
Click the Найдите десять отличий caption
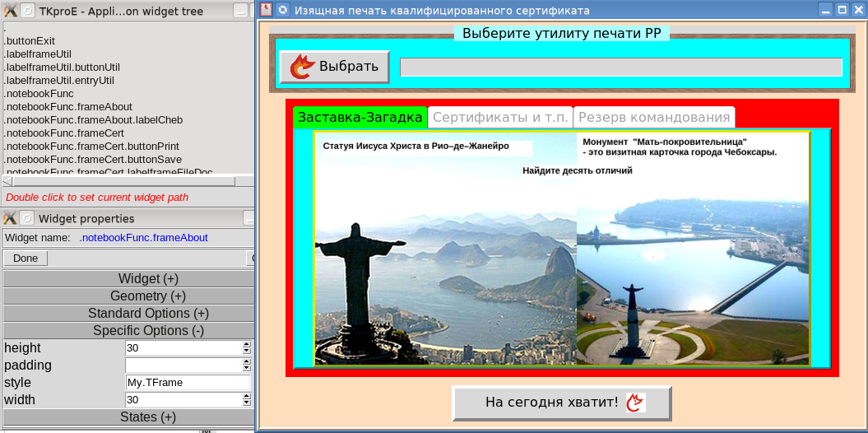[x=578, y=170]
